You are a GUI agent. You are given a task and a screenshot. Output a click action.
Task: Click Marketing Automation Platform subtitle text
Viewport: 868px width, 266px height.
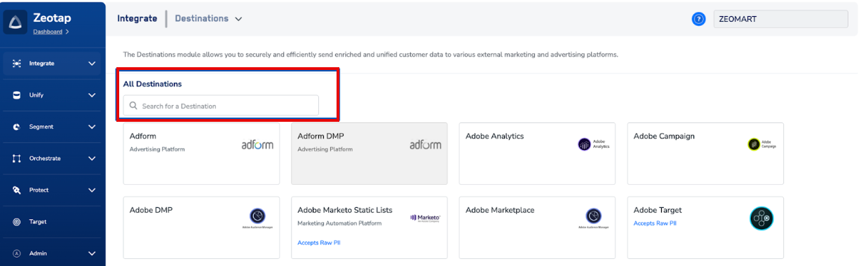click(x=339, y=223)
